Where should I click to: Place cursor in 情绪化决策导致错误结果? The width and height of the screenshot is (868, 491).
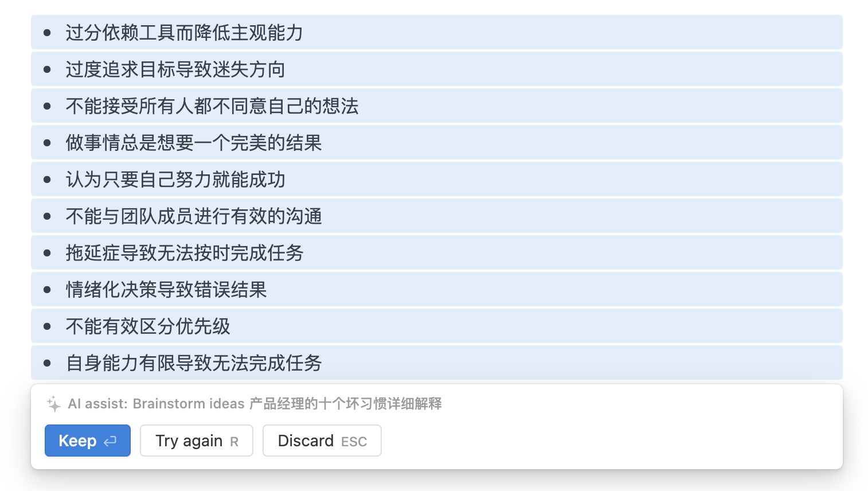(166, 290)
